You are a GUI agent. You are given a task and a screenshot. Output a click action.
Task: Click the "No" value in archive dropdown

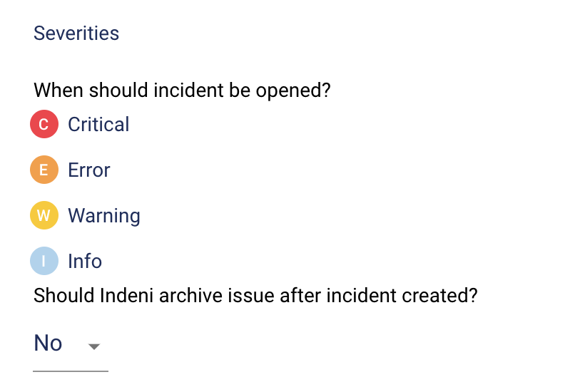click(x=49, y=344)
